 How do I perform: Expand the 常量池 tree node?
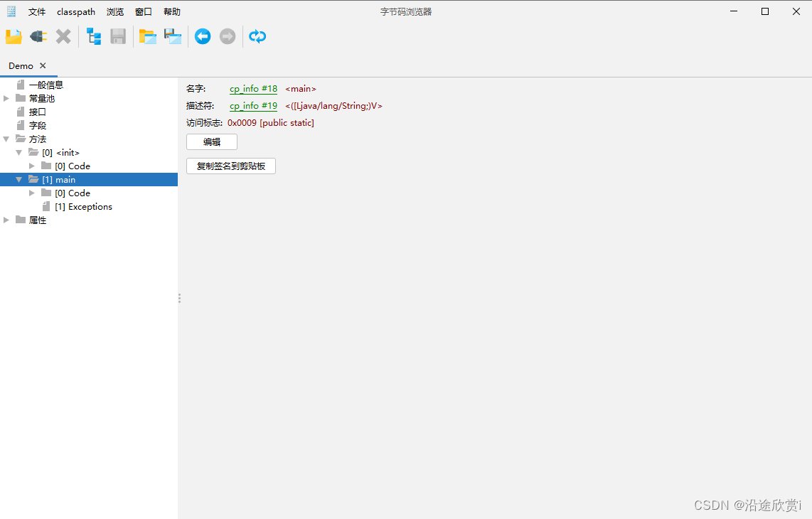(x=6, y=98)
